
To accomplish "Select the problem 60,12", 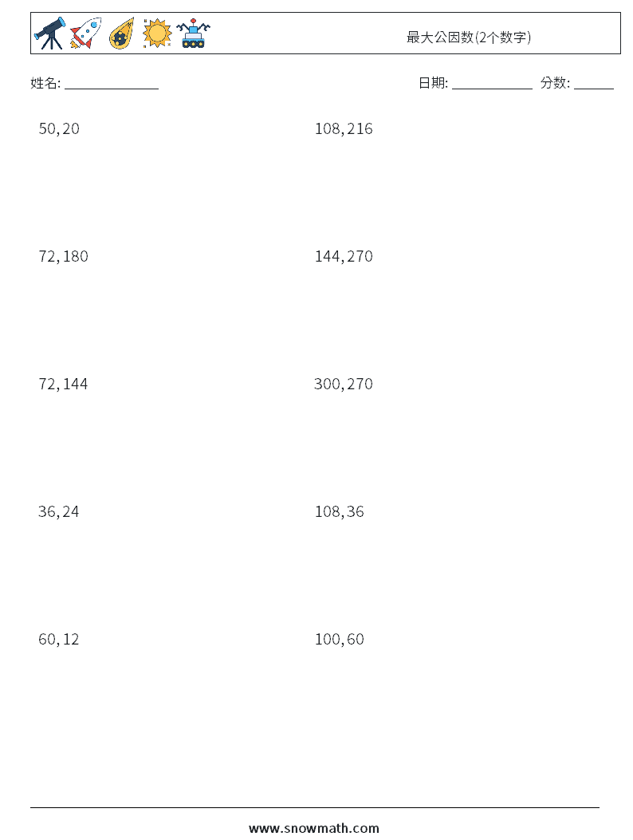I will click(58, 639).
